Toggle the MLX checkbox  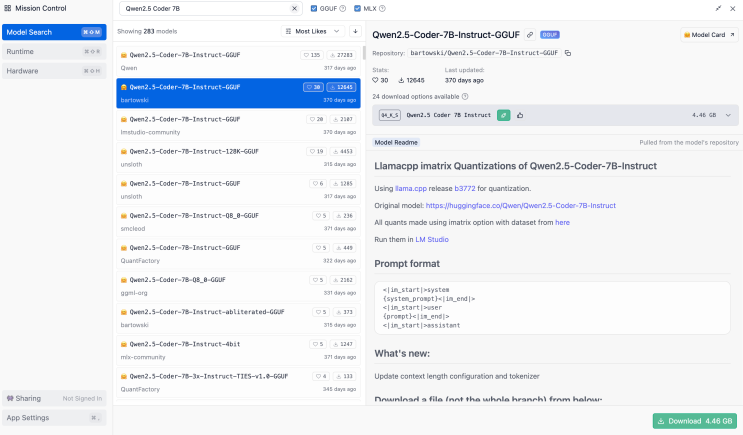click(x=357, y=9)
